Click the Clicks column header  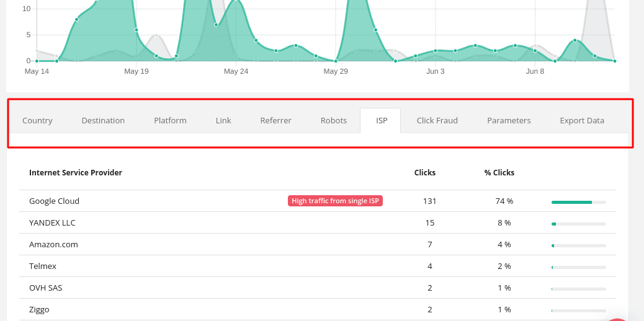point(424,172)
